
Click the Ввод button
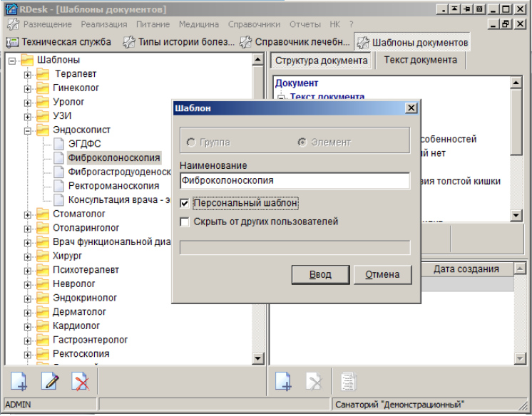click(x=320, y=275)
